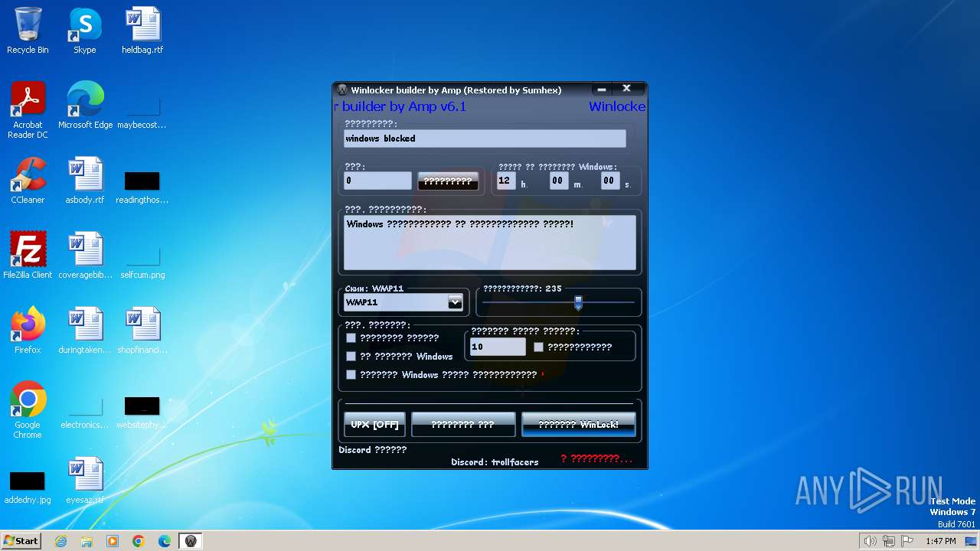Launch CCleaner from the desktop
The image size is (980, 551).
click(x=28, y=181)
